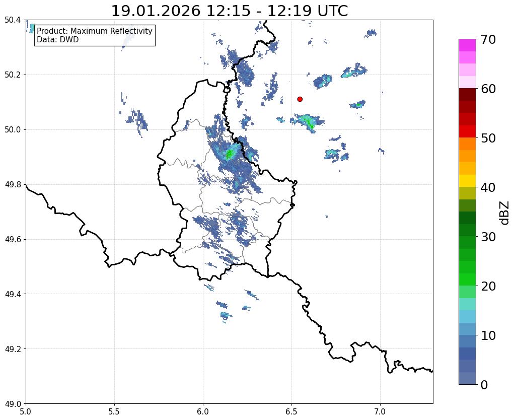Click the 60 tick label on colorbar
Viewport: 515px width, 420px height.
[x=488, y=89]
